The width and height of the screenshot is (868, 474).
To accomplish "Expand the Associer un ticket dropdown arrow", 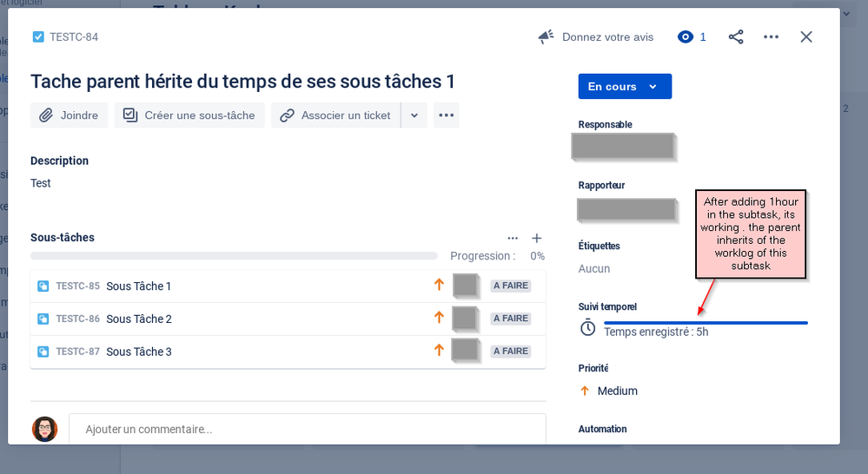I will [414, 115].
